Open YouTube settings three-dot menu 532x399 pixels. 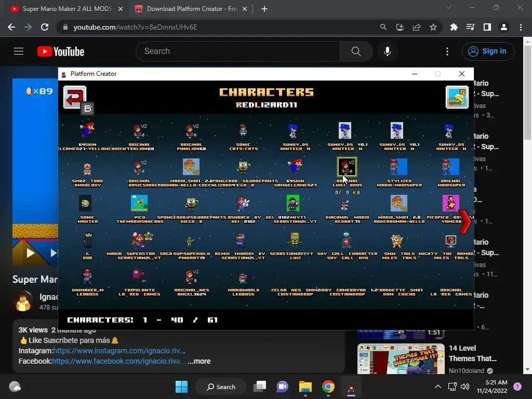(x=447, y=51)
